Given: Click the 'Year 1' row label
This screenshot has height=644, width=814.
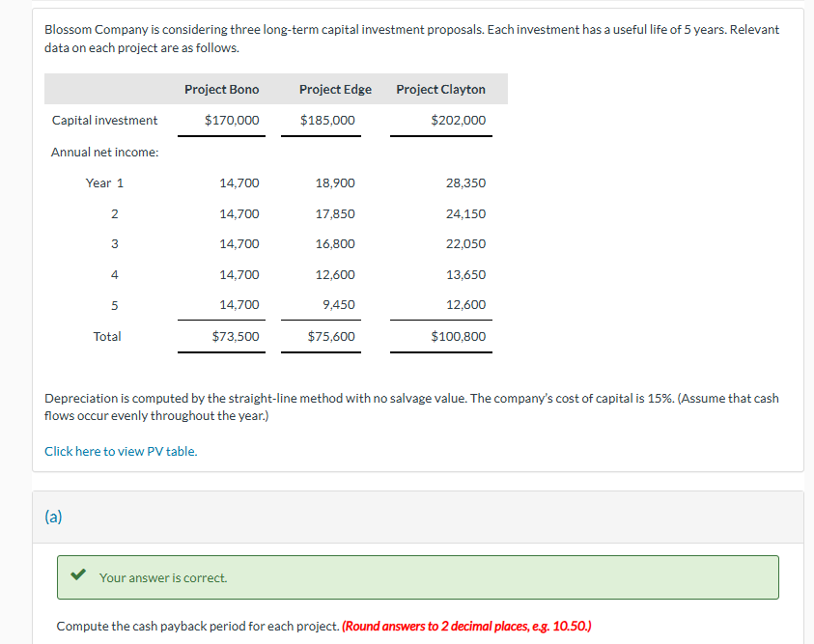Looking at the screenshot, I should tap(104, 183).
